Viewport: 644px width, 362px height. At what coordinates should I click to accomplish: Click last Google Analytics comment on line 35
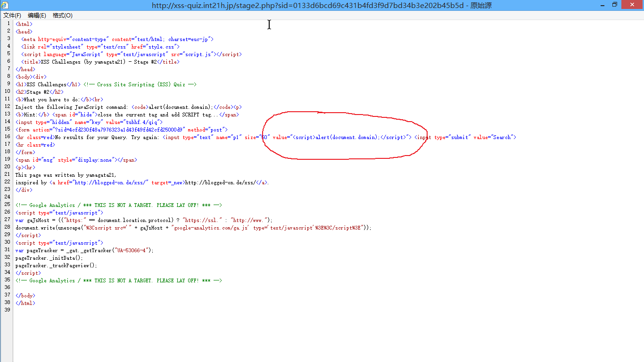119,280
